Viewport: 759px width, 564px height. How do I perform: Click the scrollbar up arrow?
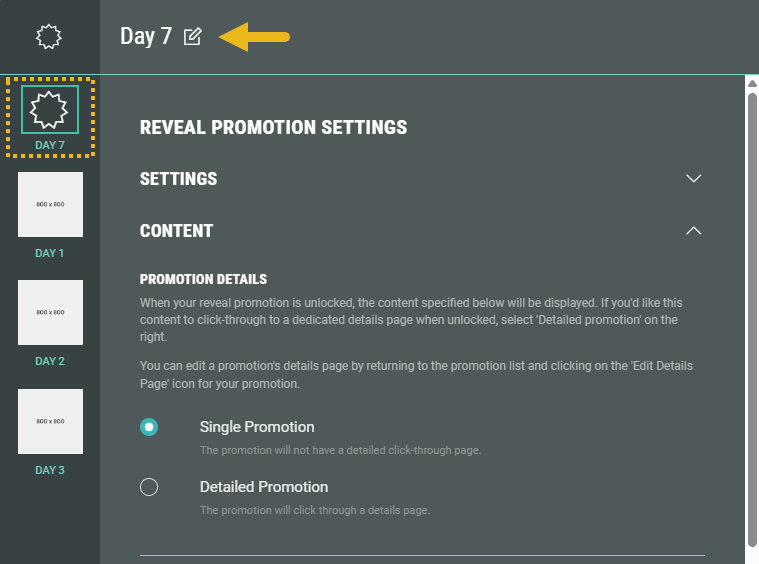(751, 84)
